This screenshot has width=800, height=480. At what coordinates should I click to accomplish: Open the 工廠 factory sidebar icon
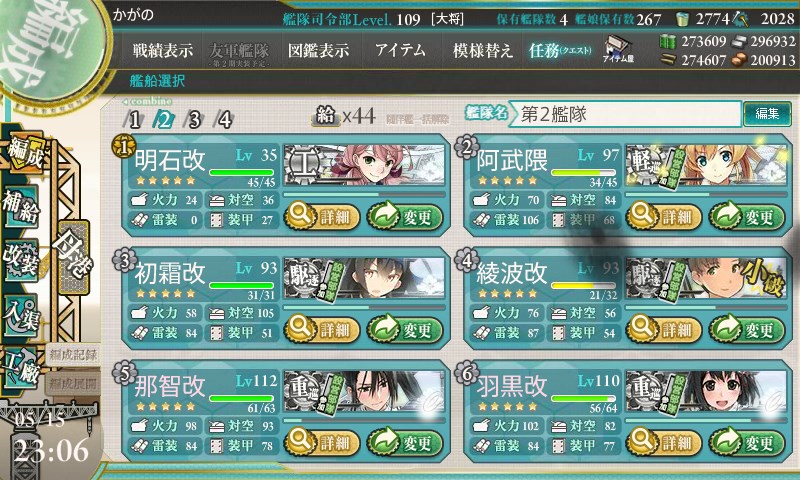[x=21, y=367]
